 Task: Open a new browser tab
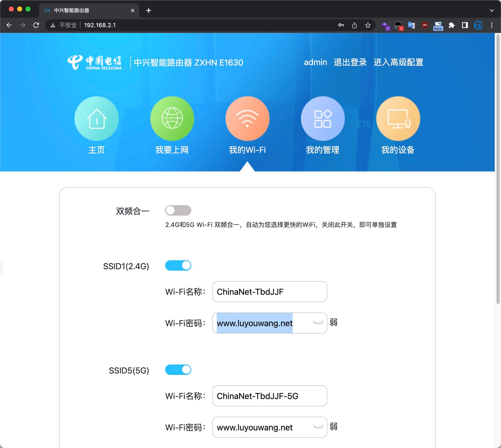point(148,10)
